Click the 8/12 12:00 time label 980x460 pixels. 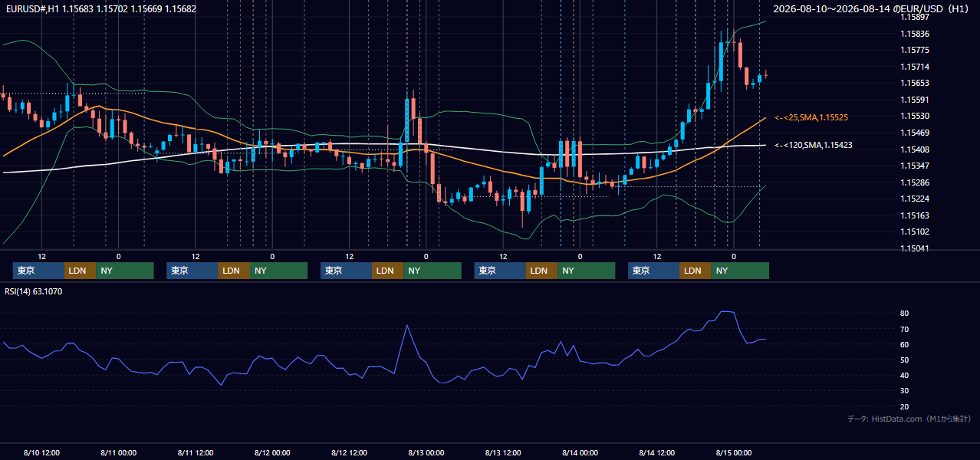(x=350, y=452)
